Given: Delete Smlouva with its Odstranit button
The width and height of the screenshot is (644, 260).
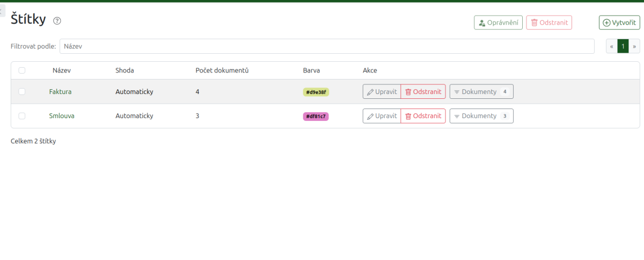Looking at the screenshot, I should coord(423,116).
